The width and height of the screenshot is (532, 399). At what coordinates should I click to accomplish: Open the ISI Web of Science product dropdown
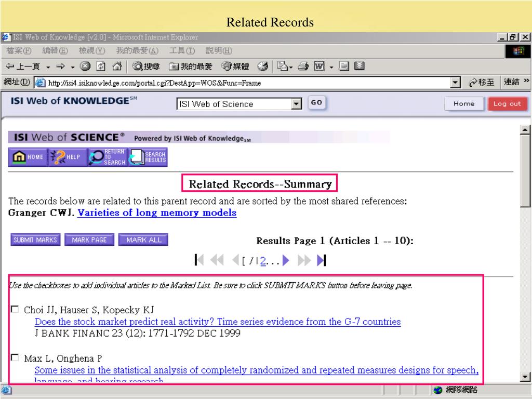[x=239, y=104]
